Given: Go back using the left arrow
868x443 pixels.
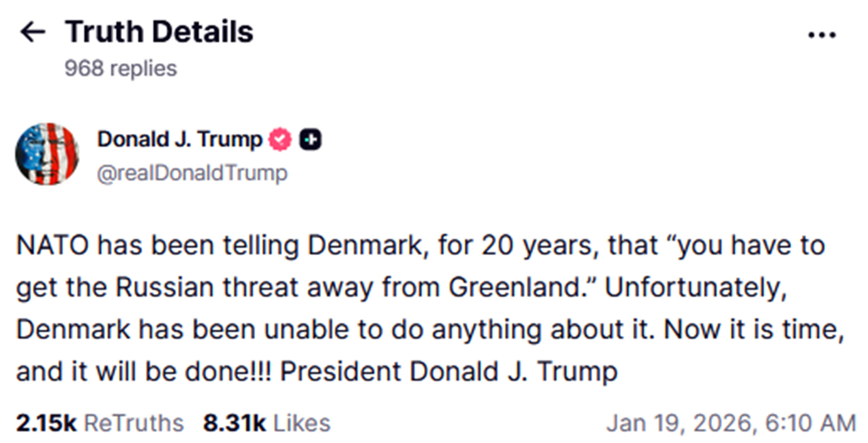Looking at the screenshot, I should pyautogui.click(x=33, y=32).
